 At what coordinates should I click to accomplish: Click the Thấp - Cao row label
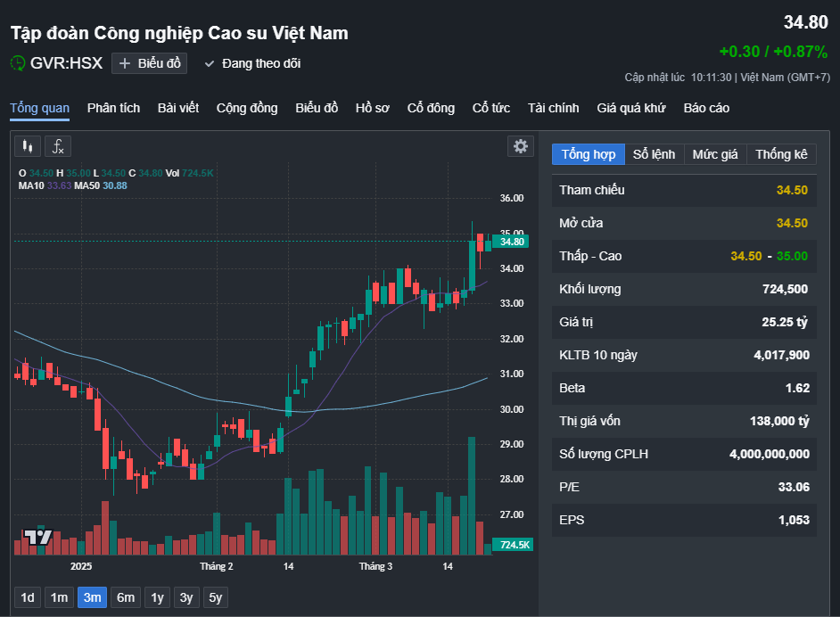[x=590, y=256]
